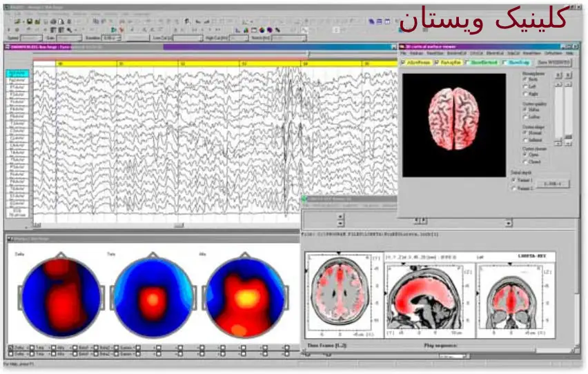Select Inflated cortex shape radio button
This screenshot has height=374, width=588.
coord(525,140)
